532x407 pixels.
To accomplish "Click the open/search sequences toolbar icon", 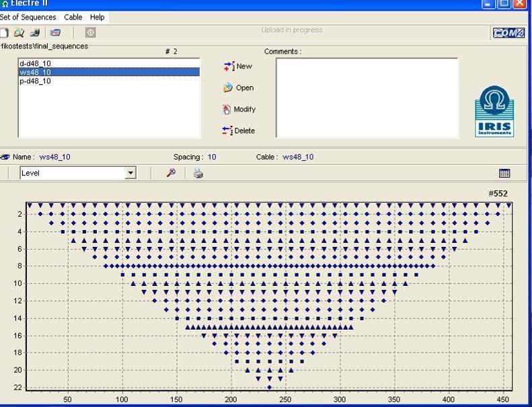I will (19, 33).
